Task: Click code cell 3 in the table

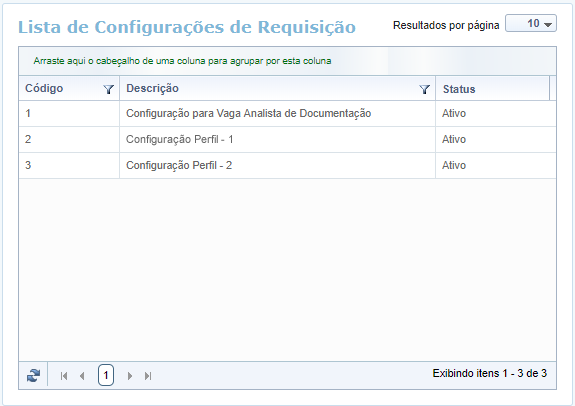Action: coord(69,166)
